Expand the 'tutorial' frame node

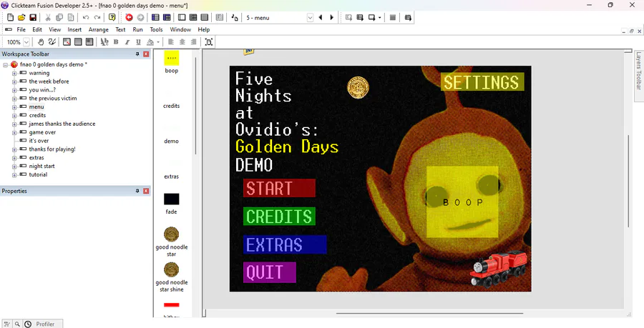coord(14,174)
